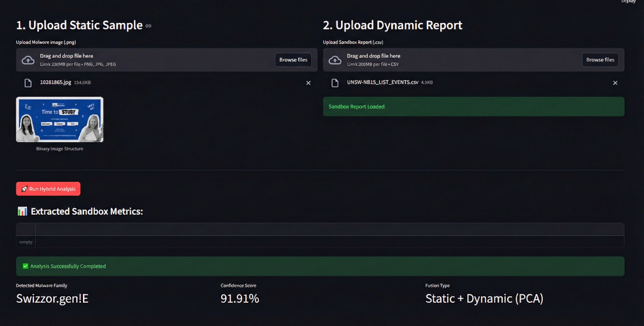Browse files for the sandbox CSV report

pyautogui.click(x=600, y=60)
